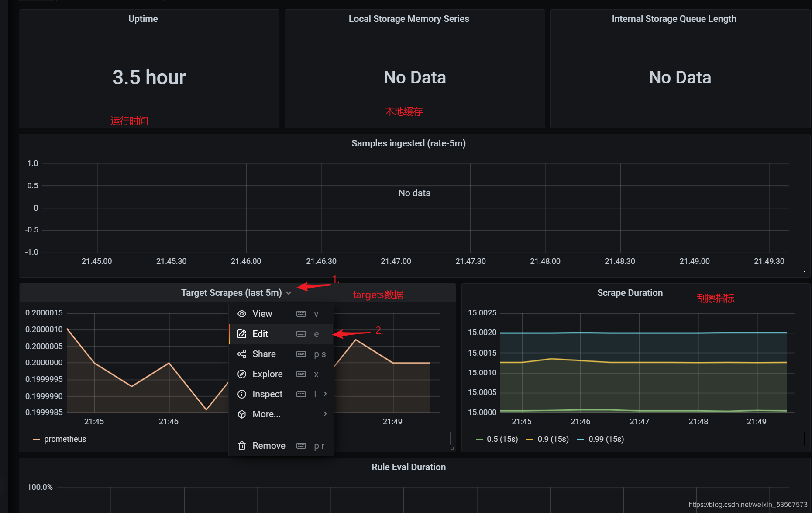
Task: Toggle the prometheus legend series
Action: (65, 439)
